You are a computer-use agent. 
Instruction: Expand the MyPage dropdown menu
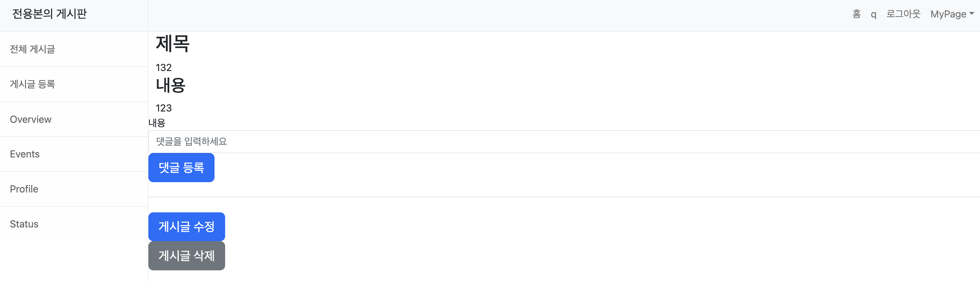point(952,14)
